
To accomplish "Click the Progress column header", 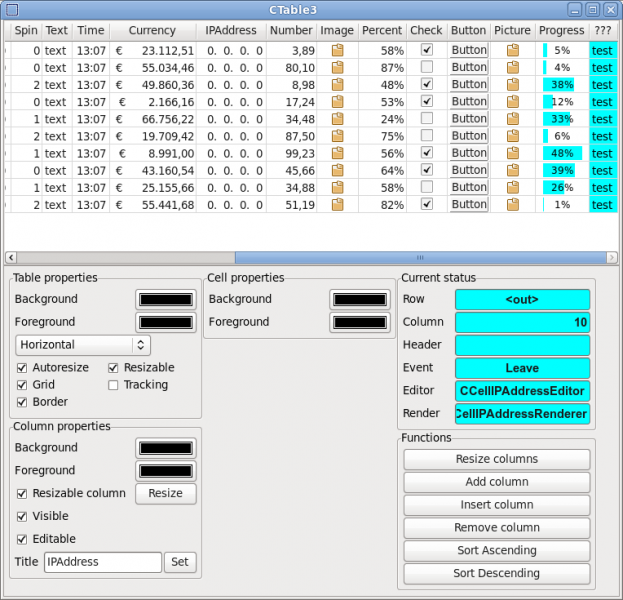I will click(x=561, y=31).
